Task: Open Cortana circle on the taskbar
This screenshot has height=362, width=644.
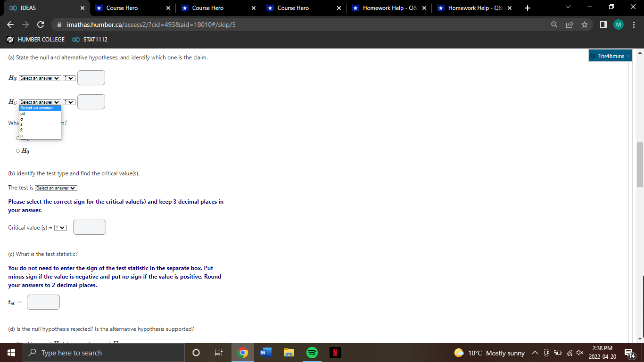Action: coord(197,353)
